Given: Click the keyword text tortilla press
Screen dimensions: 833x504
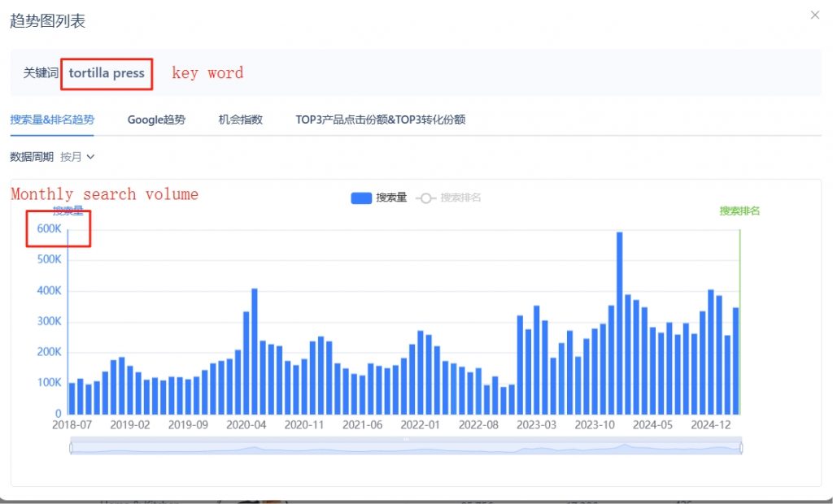Looking at the screenshot, I should pos(107,73).
